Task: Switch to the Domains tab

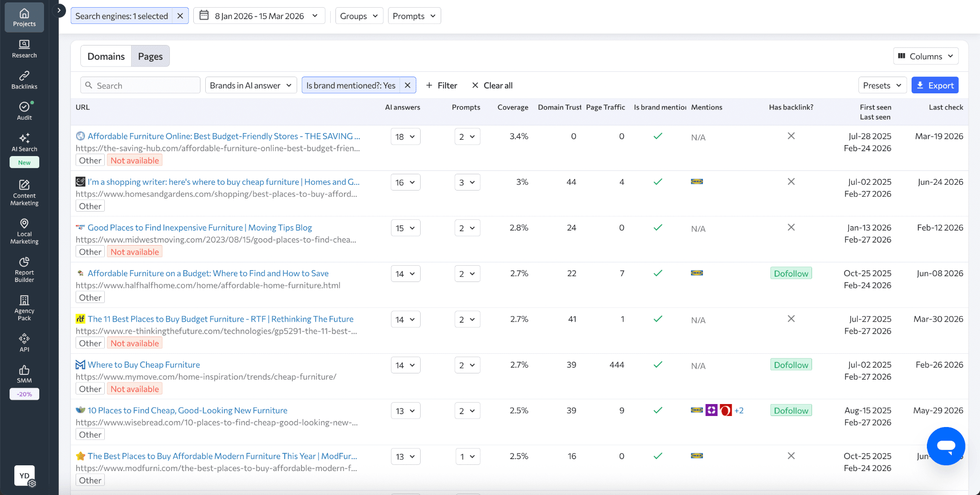Action: (x=106, y=56)
